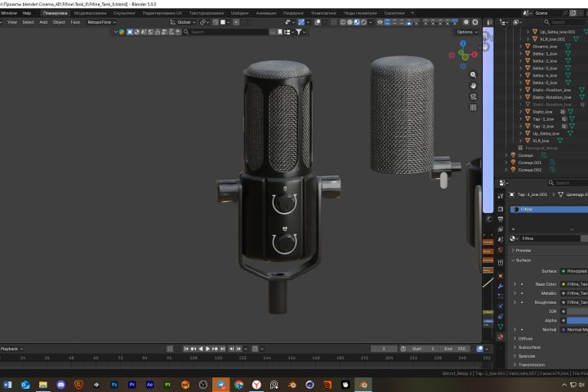Open the Help menu
This screenshot has width=588, height=392.
click(x=27, y=13)
